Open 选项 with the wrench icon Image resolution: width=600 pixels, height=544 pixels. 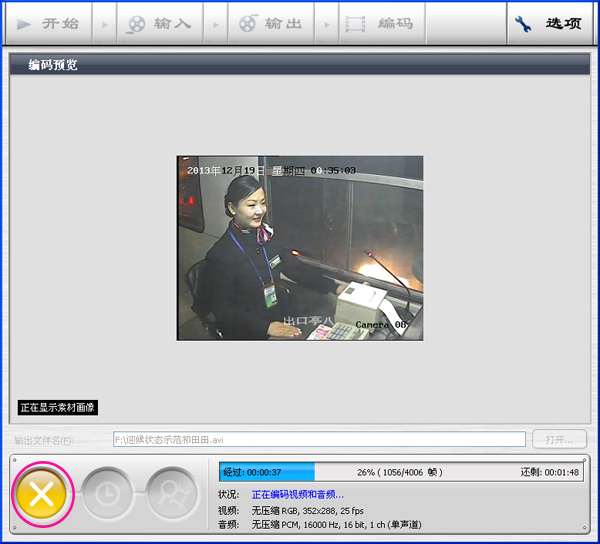pos(546,24)
